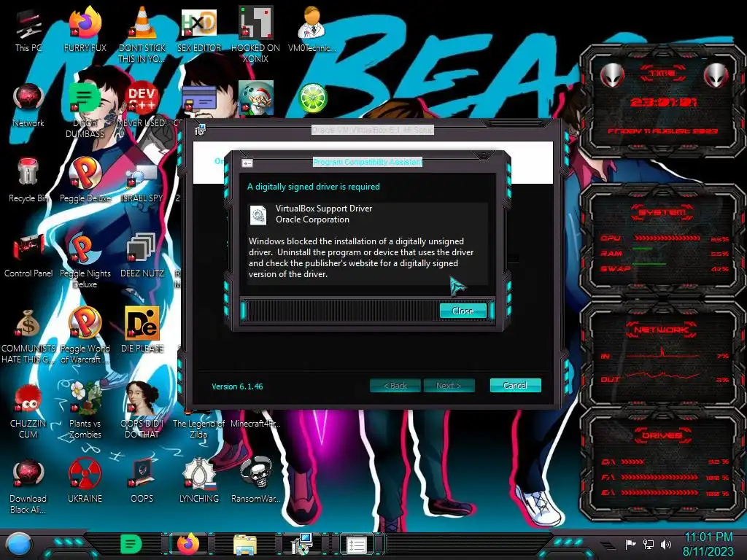
Task: Select the COMMUNISTS HATE THIS money bag icon
Action: [x=28, y=336]
